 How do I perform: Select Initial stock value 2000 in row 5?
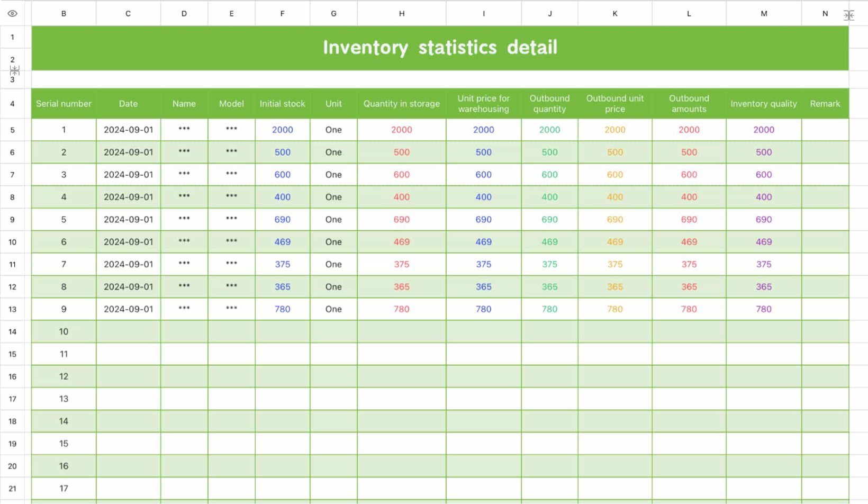(x=282, y=130)
